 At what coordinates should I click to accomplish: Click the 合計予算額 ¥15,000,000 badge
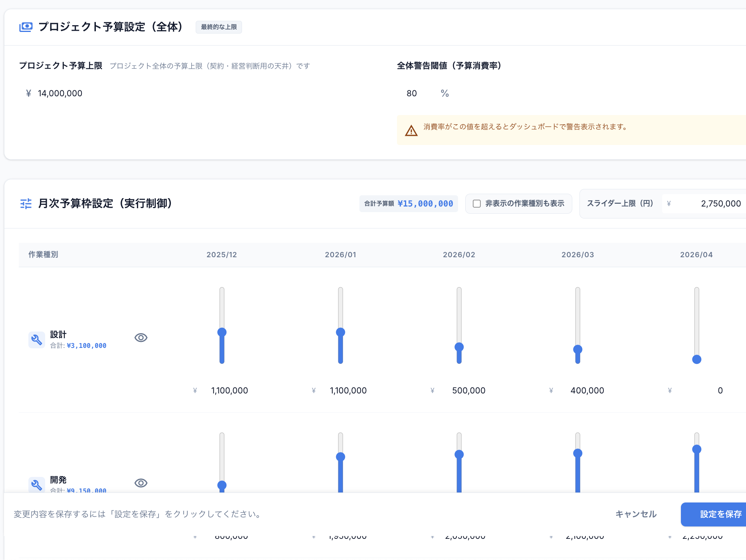[409, 203]
